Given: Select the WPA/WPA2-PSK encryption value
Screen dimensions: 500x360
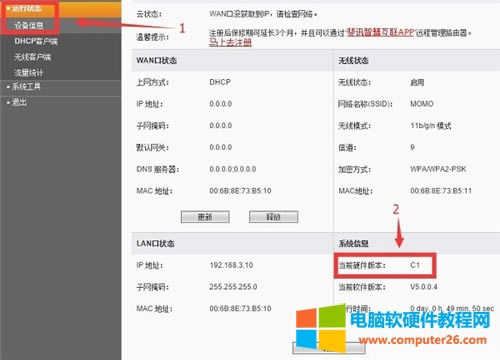Looking at the screenshot, I should tap(438, 169).
